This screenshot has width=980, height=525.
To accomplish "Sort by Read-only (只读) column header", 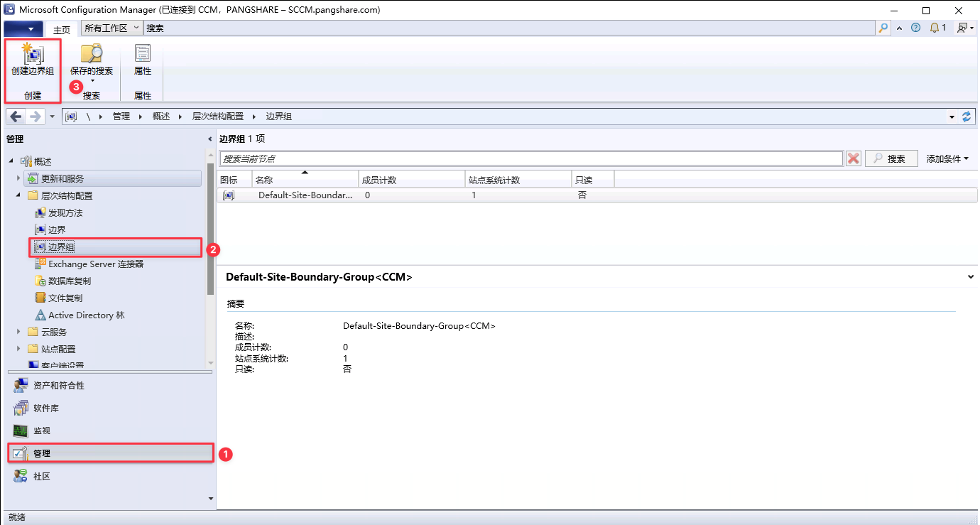I will coord(593,180).
